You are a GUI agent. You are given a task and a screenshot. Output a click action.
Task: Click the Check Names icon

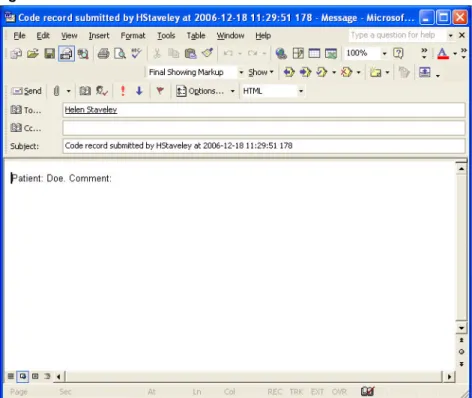(x=102, y=91)
